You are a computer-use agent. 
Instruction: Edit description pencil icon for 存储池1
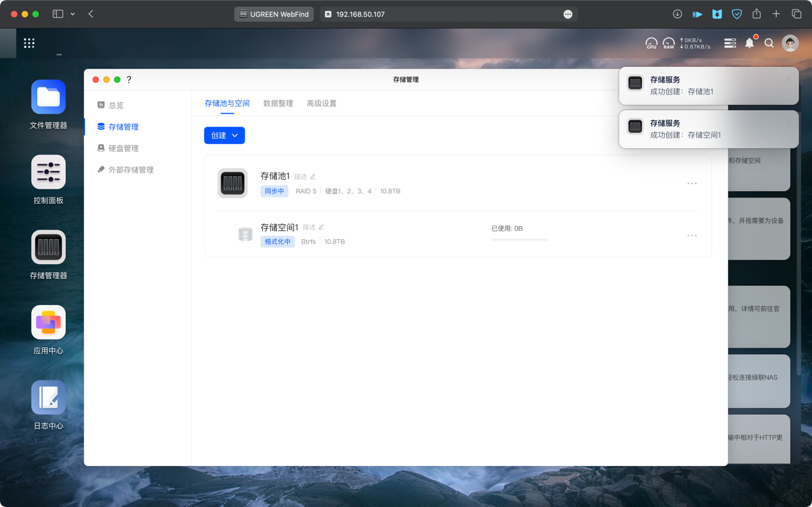click(x=313, y=177)
